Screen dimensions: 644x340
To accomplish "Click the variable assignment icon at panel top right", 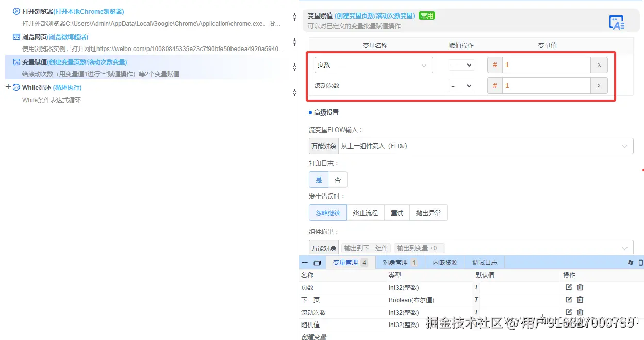I will [617, 23].
